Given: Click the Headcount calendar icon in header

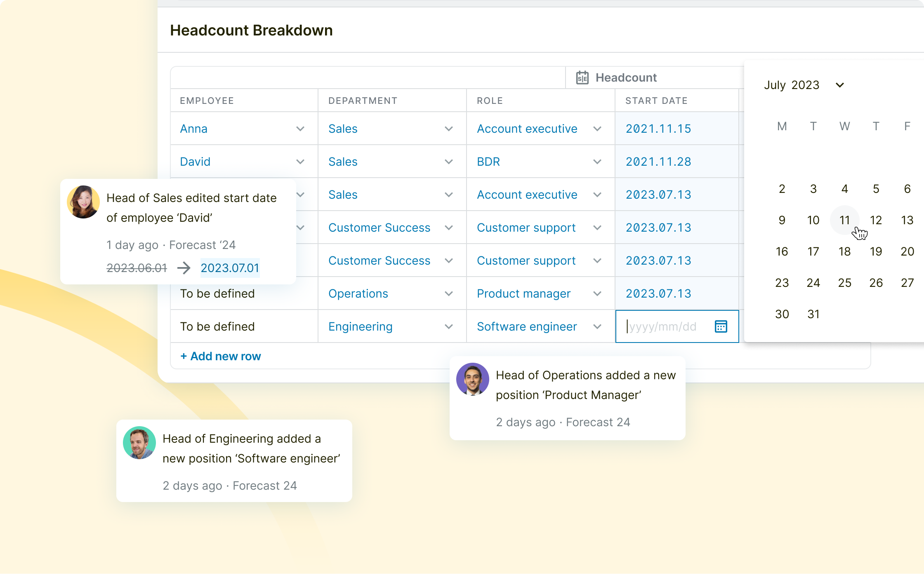Looking at the screenshot, I should point(582,77).
